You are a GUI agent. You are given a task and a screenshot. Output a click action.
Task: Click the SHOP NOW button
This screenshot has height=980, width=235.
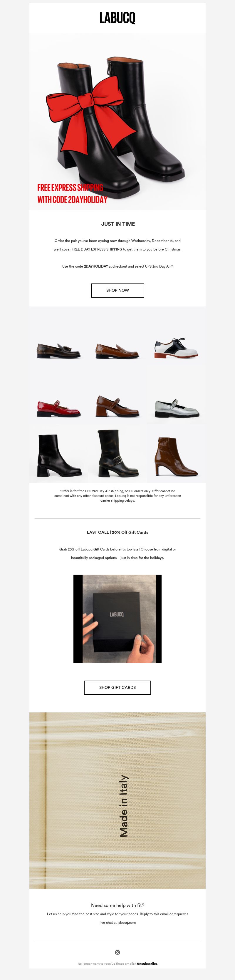coord(117,290)
